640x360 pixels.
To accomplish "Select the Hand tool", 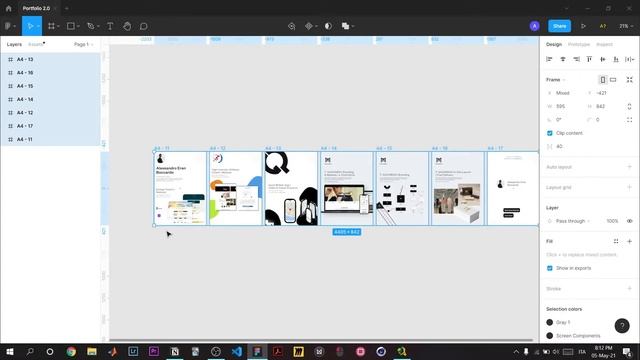I will pyautogui.click(x=127, y=26).
